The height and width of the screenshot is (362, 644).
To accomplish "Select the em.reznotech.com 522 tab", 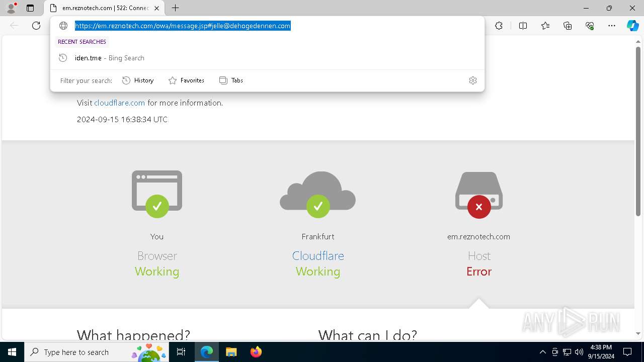I will tap(105, 8).
